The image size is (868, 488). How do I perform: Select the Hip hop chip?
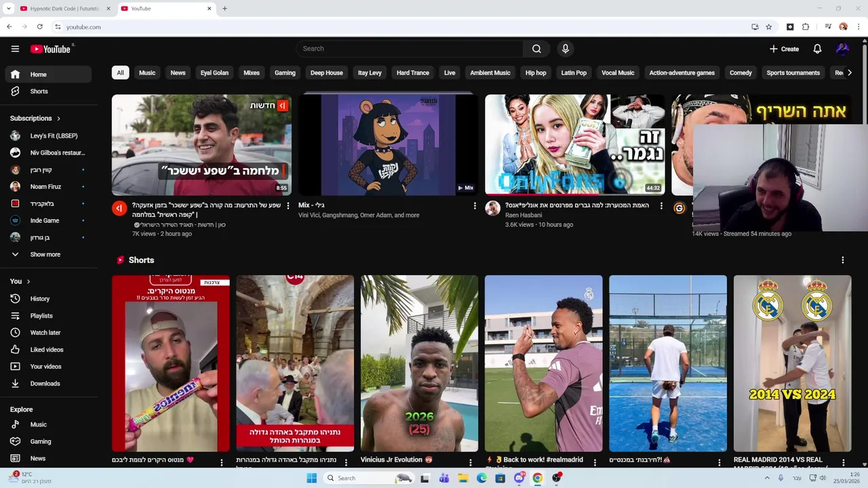536,73
